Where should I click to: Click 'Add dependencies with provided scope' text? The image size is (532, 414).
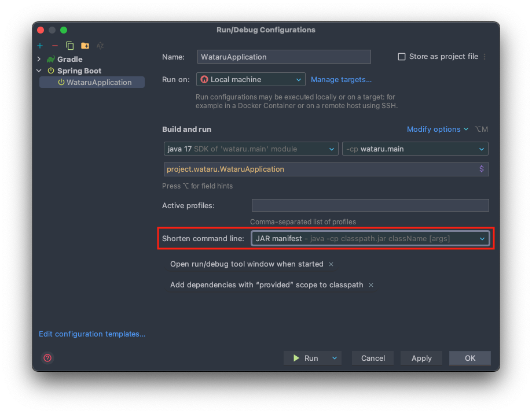click(x=267, y=285)
